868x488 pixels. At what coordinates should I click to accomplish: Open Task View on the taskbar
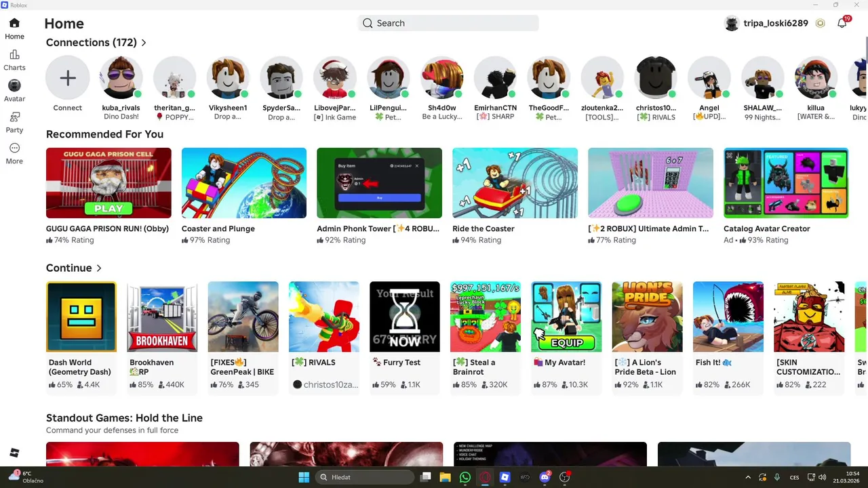pyautogui.click(x=425, y=477)
